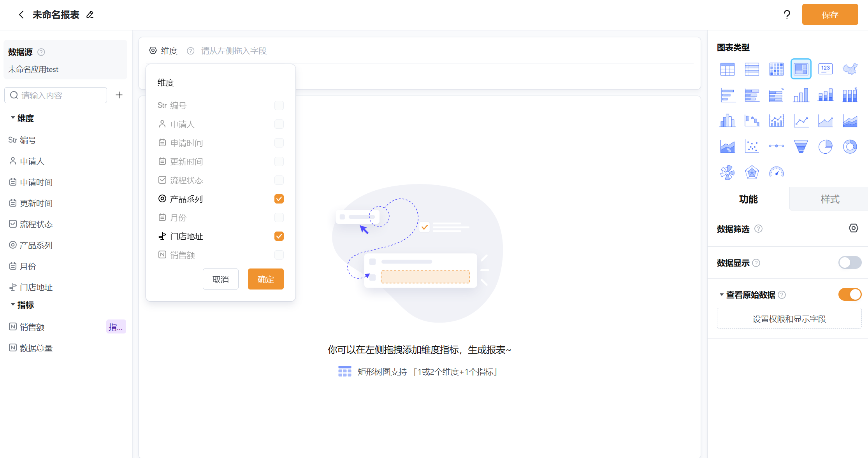
Task: Collapse the 指标 section in left panel
Action: coord(13,305)
